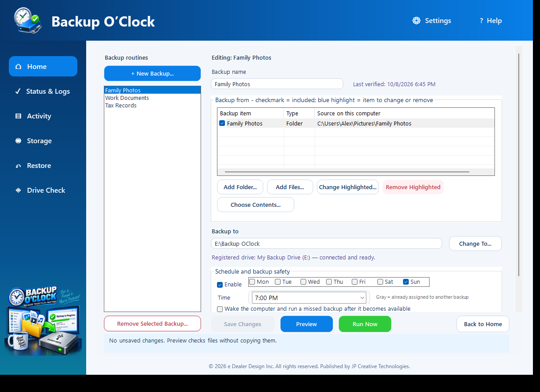This screenshot has width=540, height=392.
Task: Click the Source on this computer header
Action: pos(404,113)
